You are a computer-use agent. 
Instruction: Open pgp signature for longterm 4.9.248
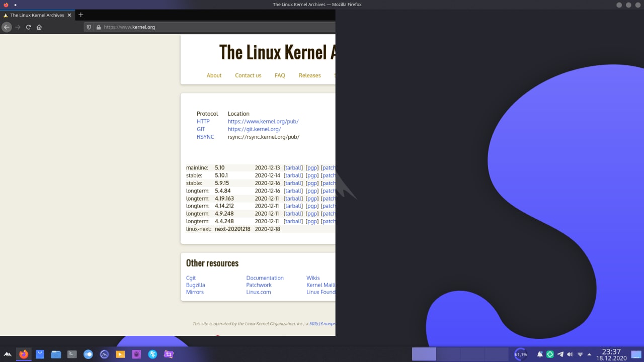tap(312, 214)
